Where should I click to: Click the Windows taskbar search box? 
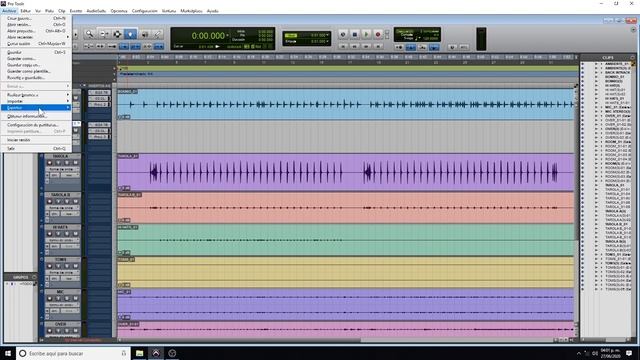pos(73,353)
